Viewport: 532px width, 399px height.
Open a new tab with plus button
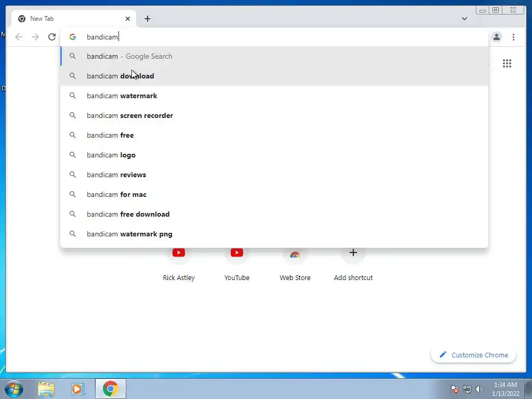147,19
